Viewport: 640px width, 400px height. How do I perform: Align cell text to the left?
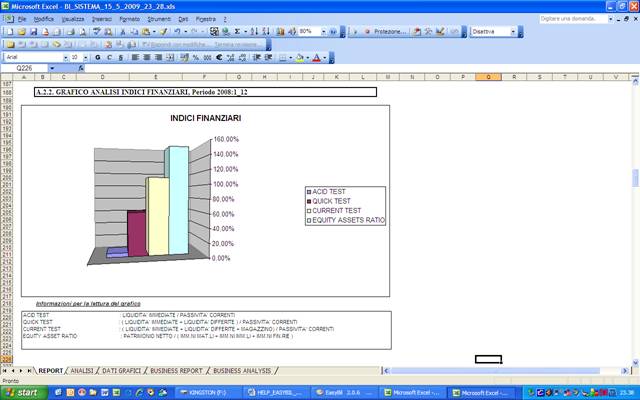135,58
